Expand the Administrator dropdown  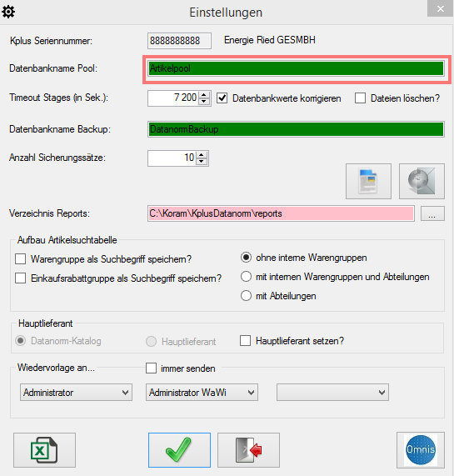[x=76, y=393]
